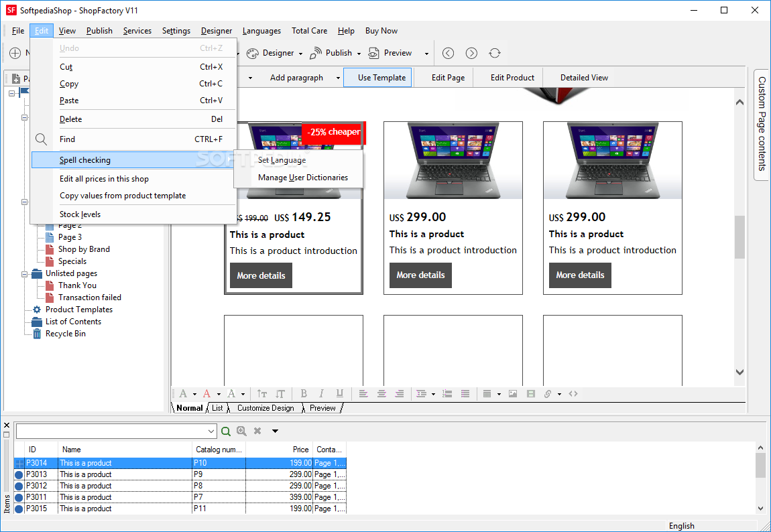Click the insert table icon
771x532 pixels.
[x=487, y=393]
